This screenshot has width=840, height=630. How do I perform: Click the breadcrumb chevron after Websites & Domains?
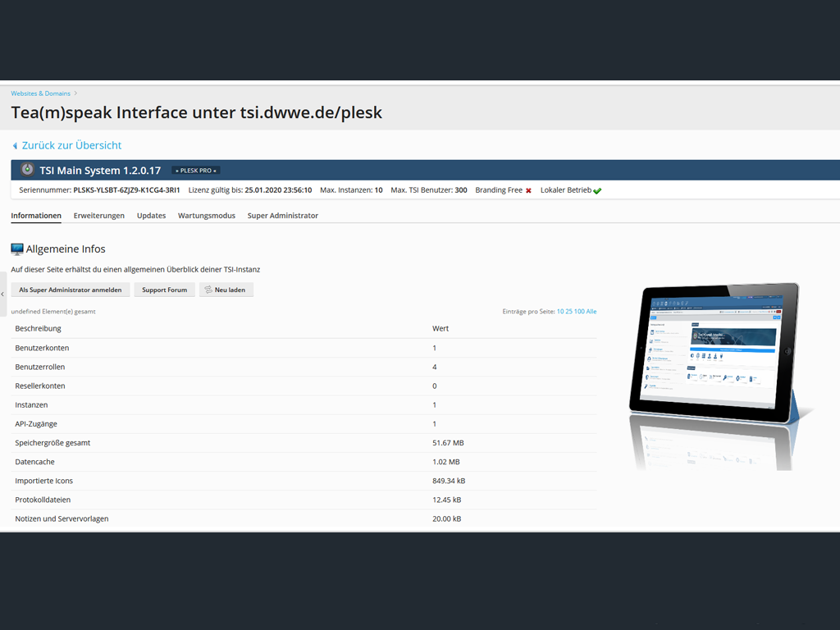point(75,94)
